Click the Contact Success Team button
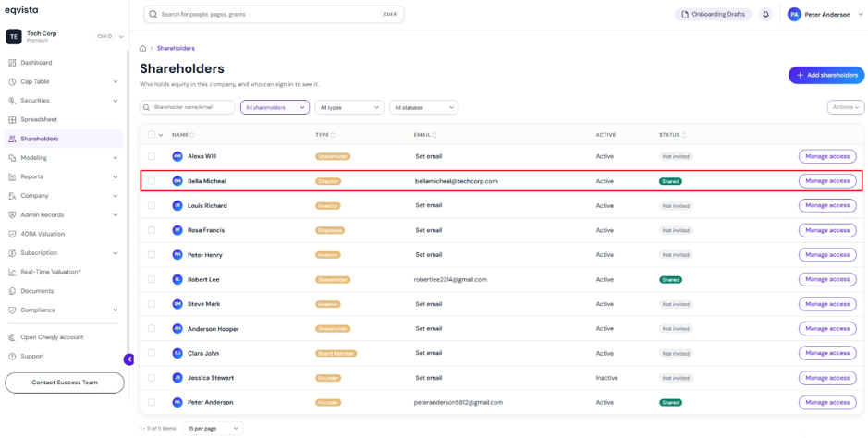 pos(64,383)
